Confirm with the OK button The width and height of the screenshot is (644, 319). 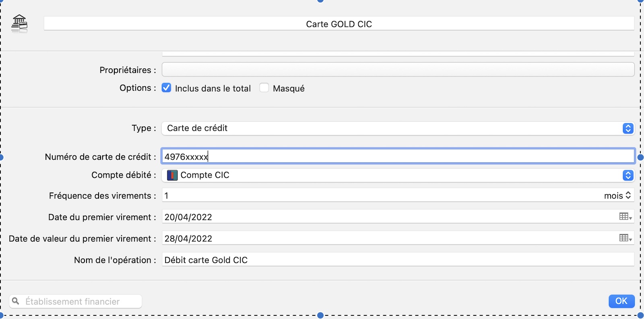point(621,301)
